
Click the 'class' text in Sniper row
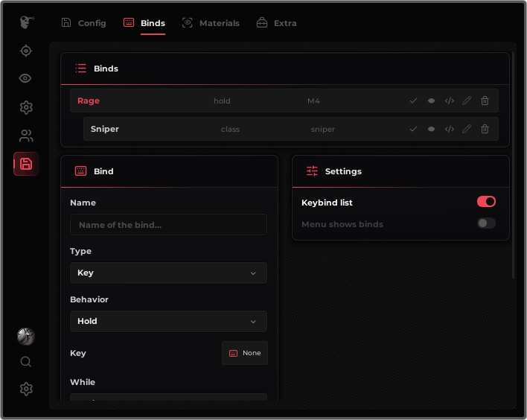tap(230, 129)
